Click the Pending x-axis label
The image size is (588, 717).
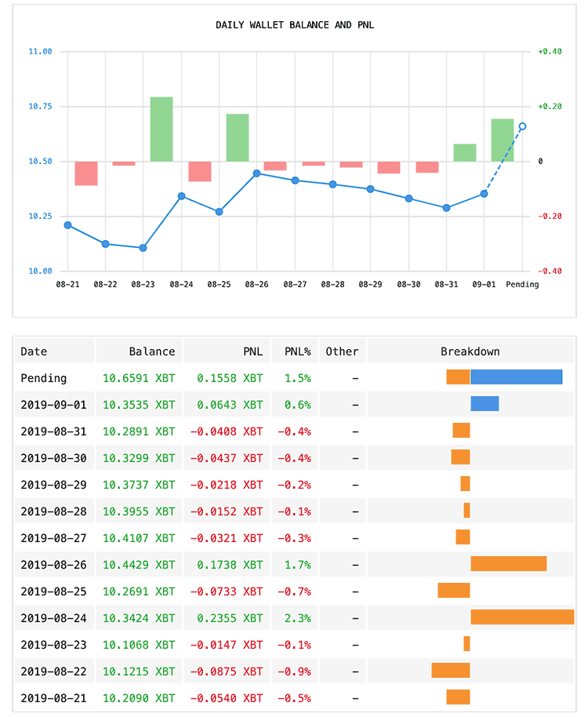pyautogui.click(x=522, y=285)
